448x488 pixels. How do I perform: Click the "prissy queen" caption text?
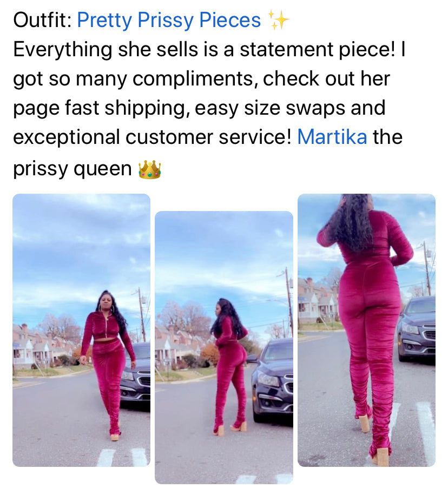coord(73,169)
